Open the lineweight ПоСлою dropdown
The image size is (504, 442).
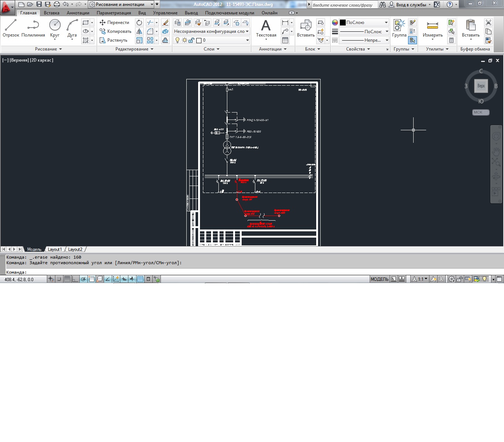click(364, 31)
